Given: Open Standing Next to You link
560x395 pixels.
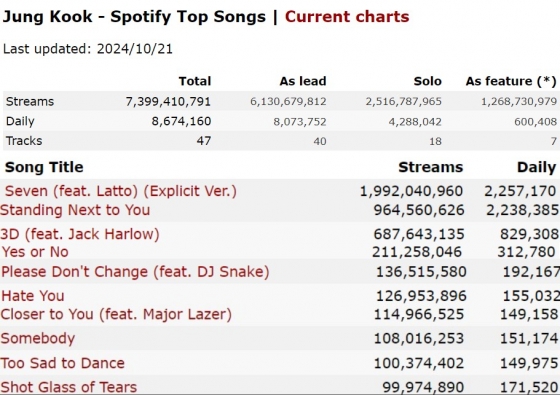Looking at the screenshot, I should click(x=75, y=210).
